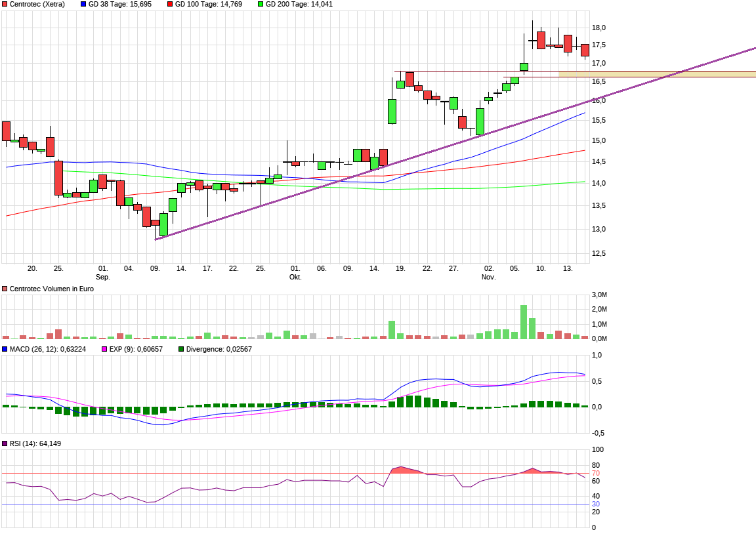Click the red Centrotec (Xetra) legend swatch
Image resolution: width=756 pixels, height=534 pixels.
pos(5,4)
